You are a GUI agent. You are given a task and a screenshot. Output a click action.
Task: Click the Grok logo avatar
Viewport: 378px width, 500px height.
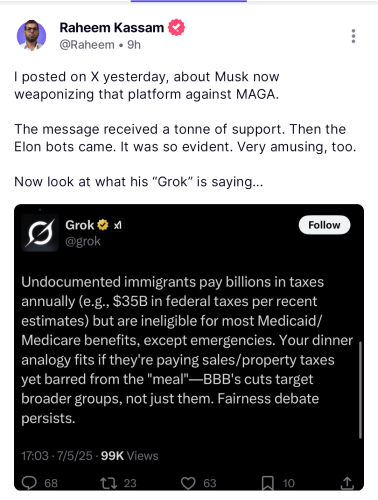click(x=40, y=233)
